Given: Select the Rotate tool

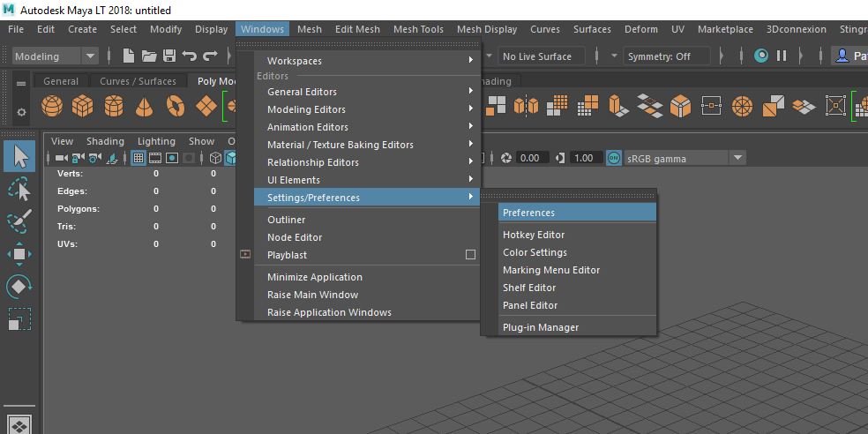Looking at the screenshot, I should click(x=19, y=286).
